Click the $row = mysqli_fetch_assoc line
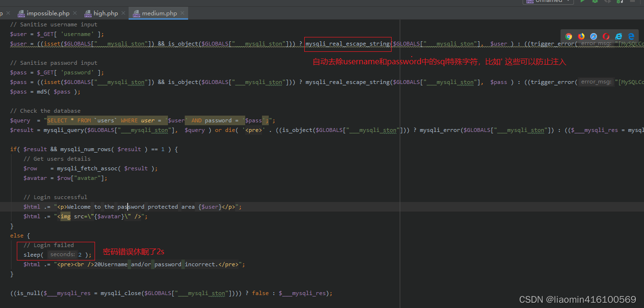This screenshot has width=644, height=308. pyautogui.click(x=91, y=168)
